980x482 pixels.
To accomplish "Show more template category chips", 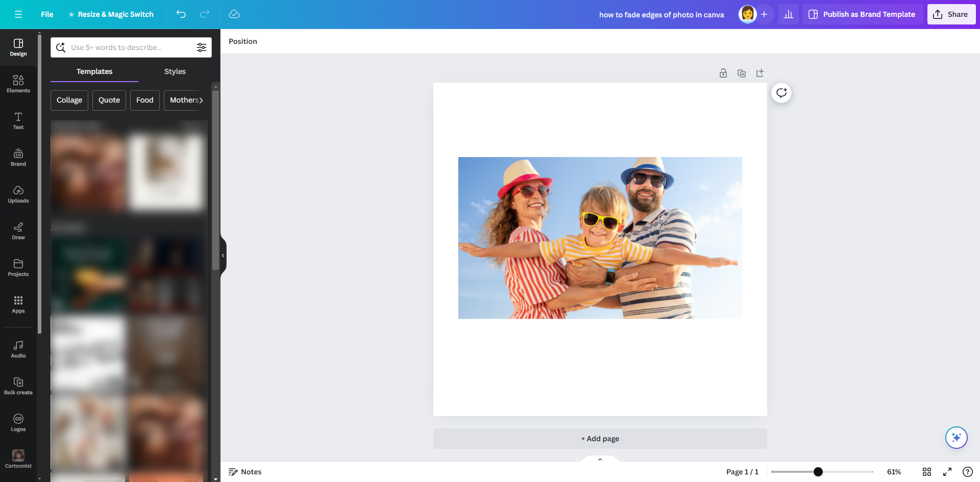I will (x=201, y=100).
